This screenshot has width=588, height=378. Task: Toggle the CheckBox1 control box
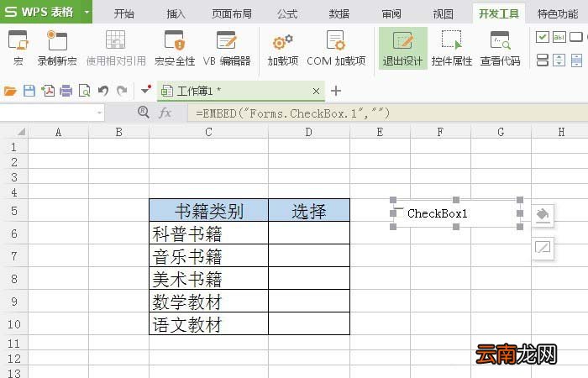coord(400,213)
